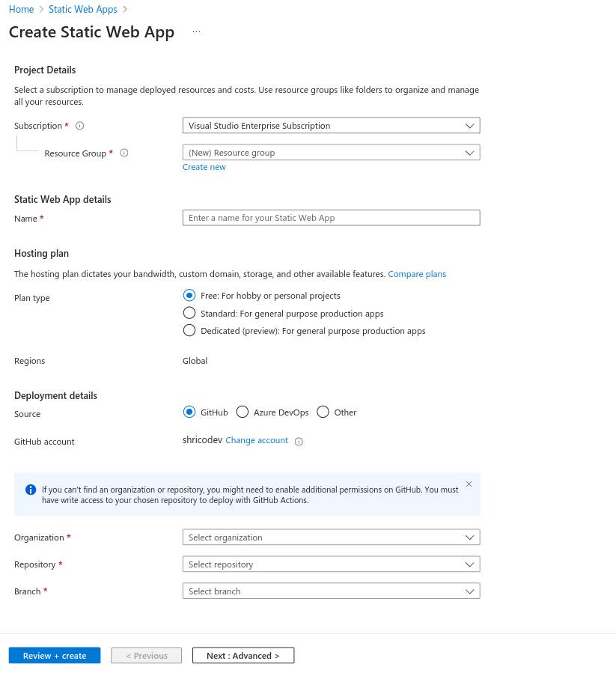Click Next : Advanced button

click(243, 655)
